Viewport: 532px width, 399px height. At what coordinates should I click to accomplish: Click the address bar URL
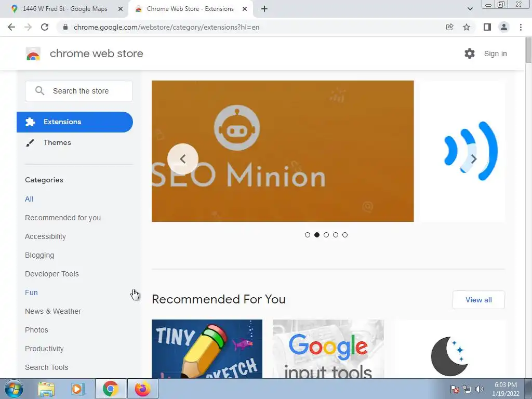[167, 27]
